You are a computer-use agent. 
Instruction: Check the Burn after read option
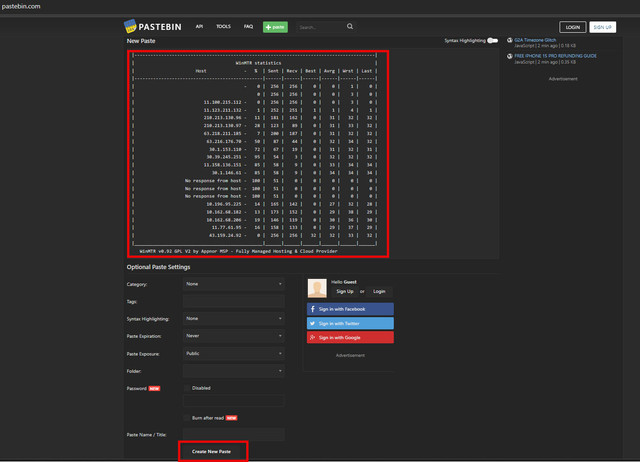tap(186, 417)
